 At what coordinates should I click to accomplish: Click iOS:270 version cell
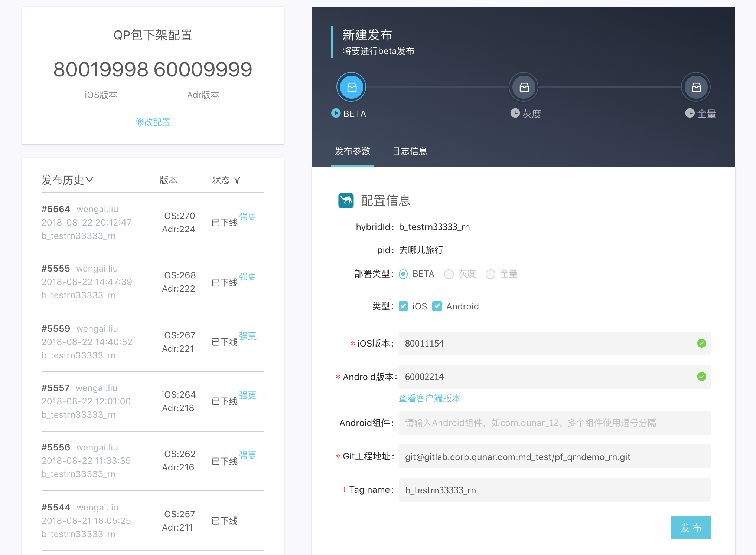(178, 216)
